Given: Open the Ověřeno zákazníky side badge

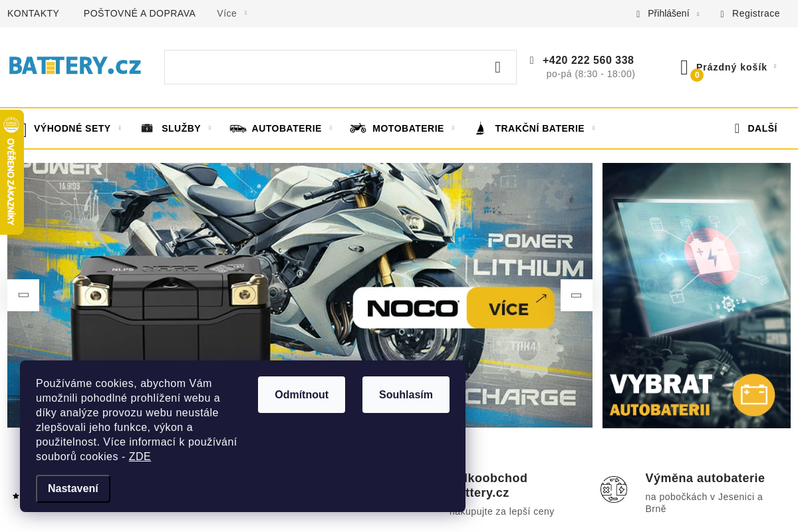Looking at the screenshot, I should [x=11, y=172].
